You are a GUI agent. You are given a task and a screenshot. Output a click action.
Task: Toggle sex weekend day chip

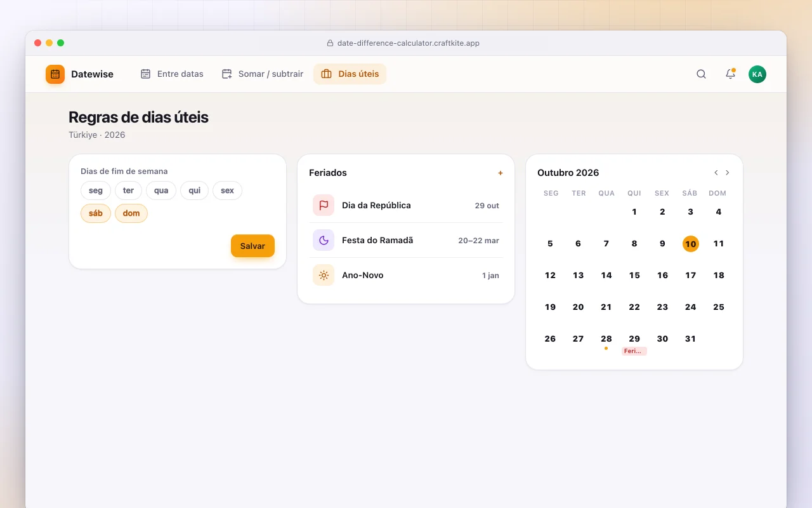[227, 190]
